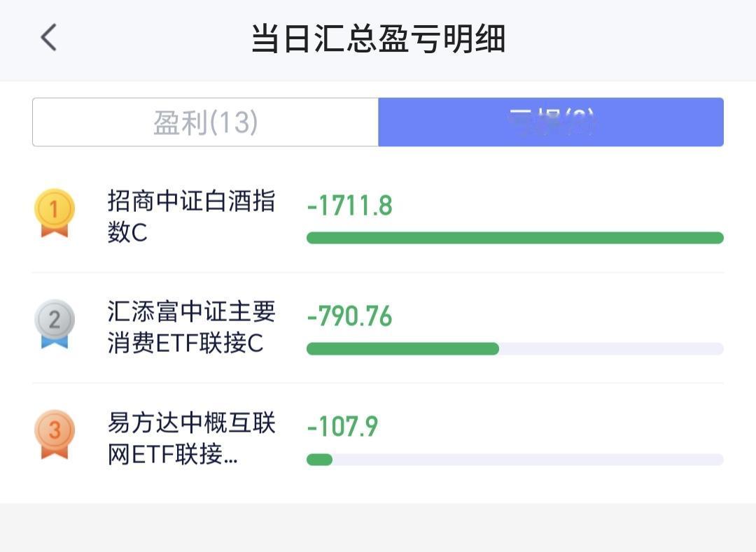Click the full green bar under -1711.8

[515, 238]
